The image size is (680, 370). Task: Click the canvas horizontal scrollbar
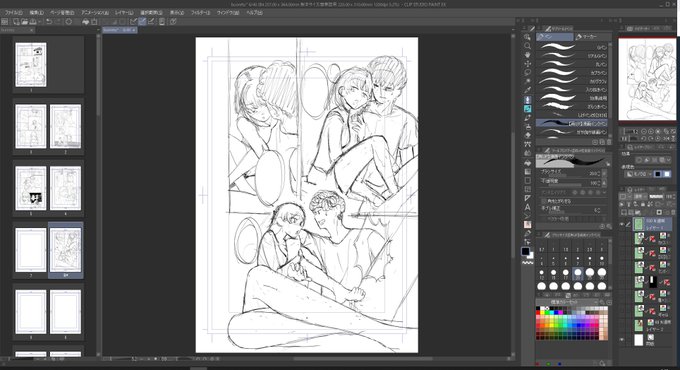tap(363, 359)
